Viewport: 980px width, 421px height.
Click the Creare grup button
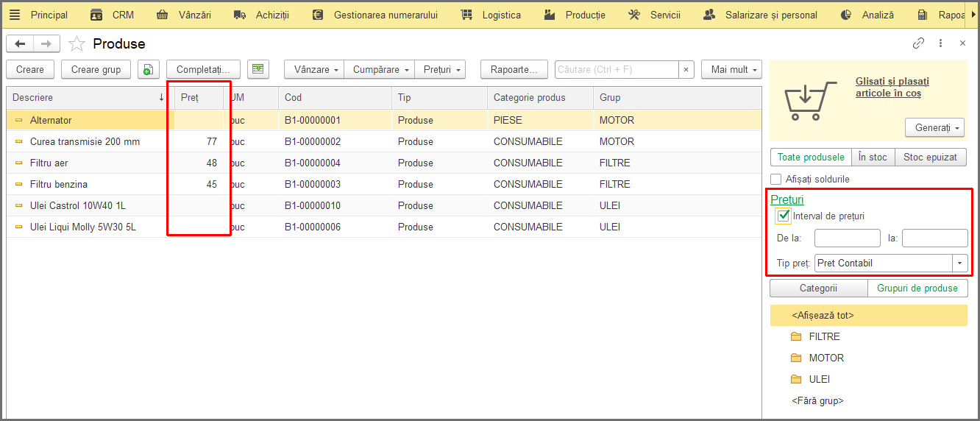(96, 69)
